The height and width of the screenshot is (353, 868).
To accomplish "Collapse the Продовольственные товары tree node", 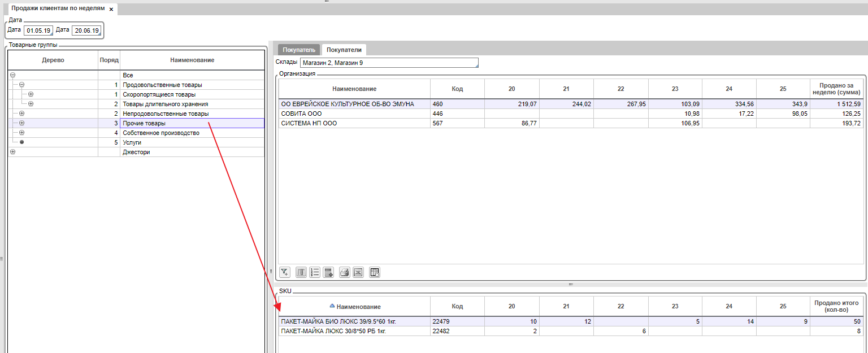I will coord(22,85).
